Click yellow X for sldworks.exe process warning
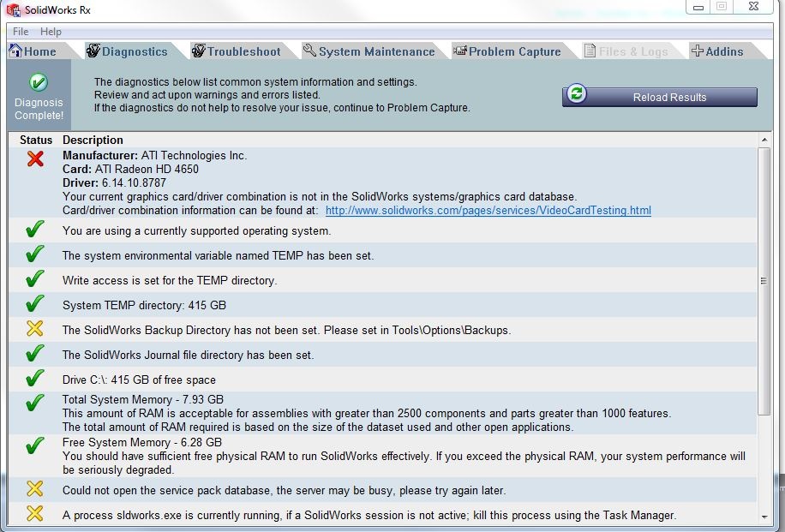Screen dimensions: 785x532 click(34, 513)
